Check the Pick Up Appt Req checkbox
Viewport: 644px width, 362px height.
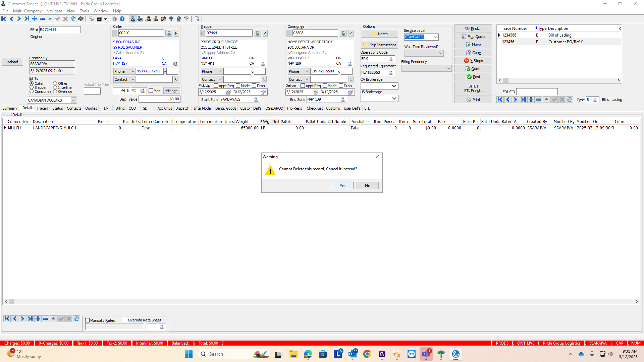click(216, 86)
